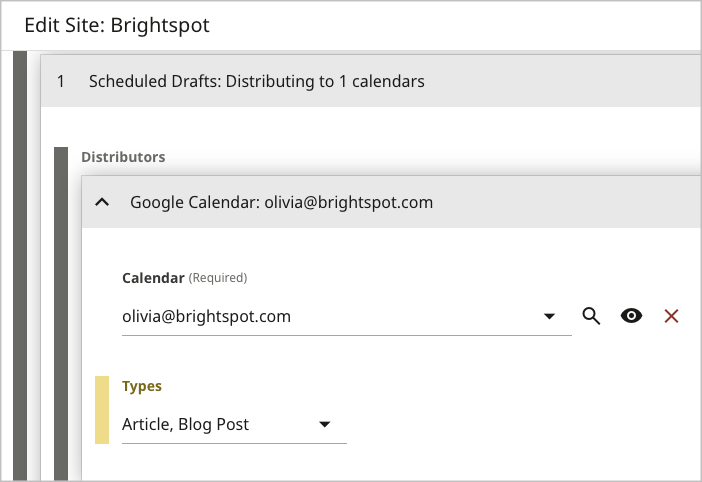Click the Types label
The height and width of the screenshot is (482, 702).
click(142, 386)
